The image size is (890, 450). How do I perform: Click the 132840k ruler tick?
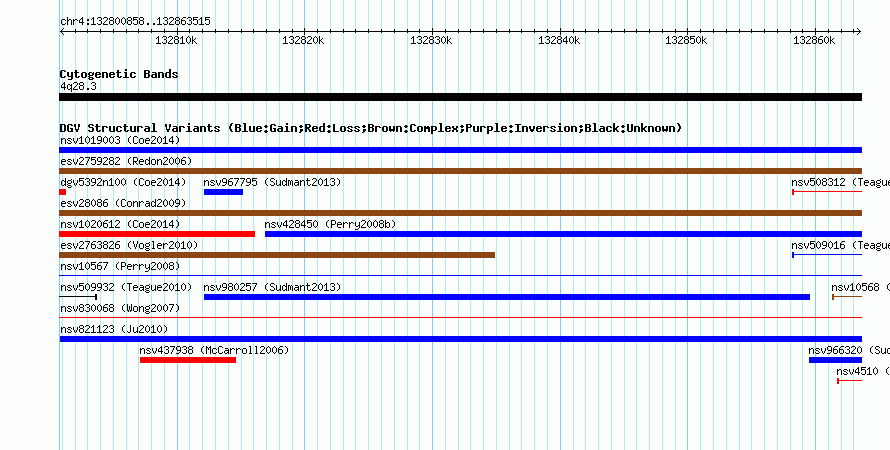pyautogui.click(x=559, y=40)
